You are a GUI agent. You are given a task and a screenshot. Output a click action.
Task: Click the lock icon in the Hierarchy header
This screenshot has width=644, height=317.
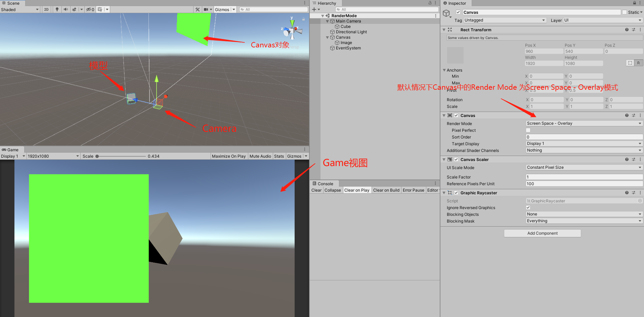(x=429, y=3)
